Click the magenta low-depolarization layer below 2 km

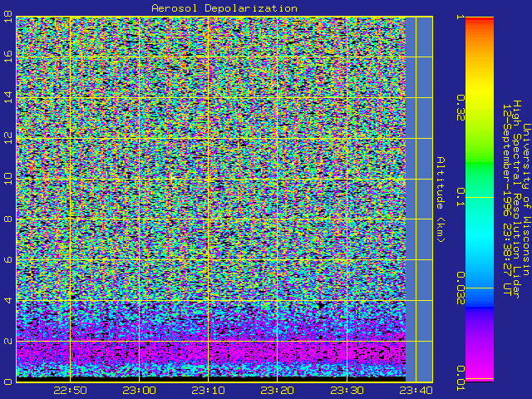tap(210, 352)
